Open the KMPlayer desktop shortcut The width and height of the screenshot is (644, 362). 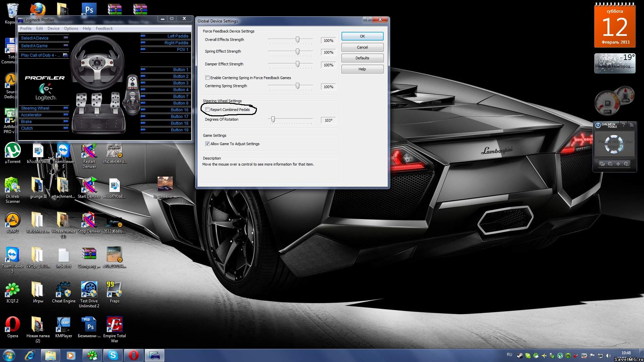[64, 327]
